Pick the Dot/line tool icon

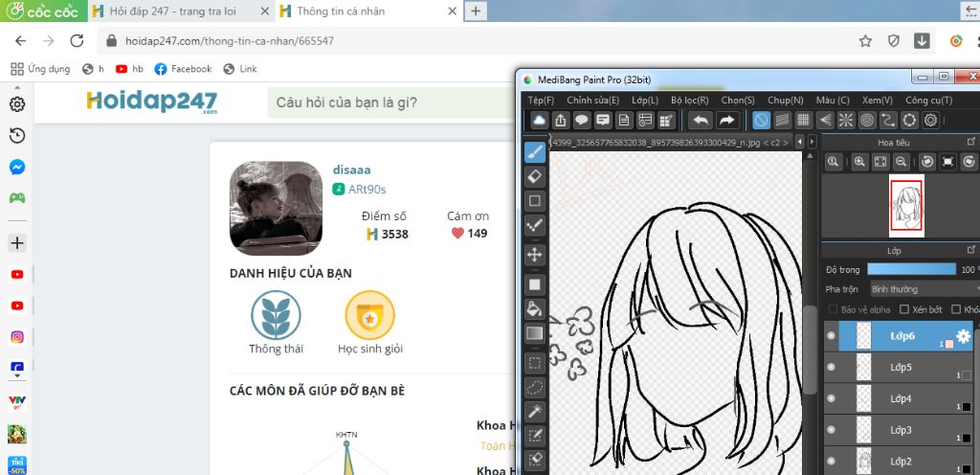534,225
